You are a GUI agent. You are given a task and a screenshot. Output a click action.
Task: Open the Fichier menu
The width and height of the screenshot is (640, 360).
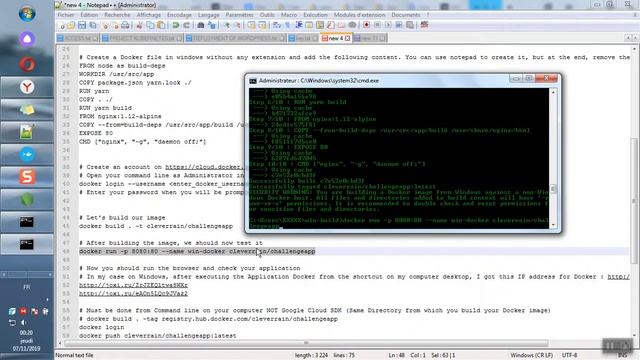[66, 15]
